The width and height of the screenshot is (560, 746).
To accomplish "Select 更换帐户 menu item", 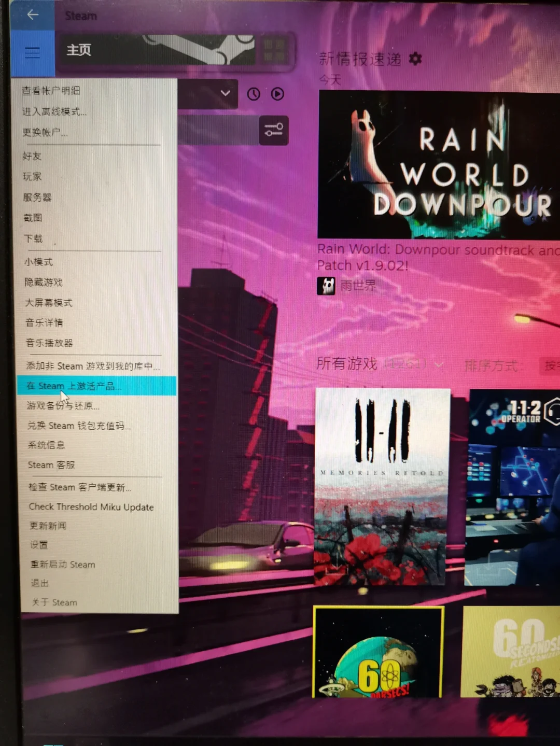I will point(45,132).
